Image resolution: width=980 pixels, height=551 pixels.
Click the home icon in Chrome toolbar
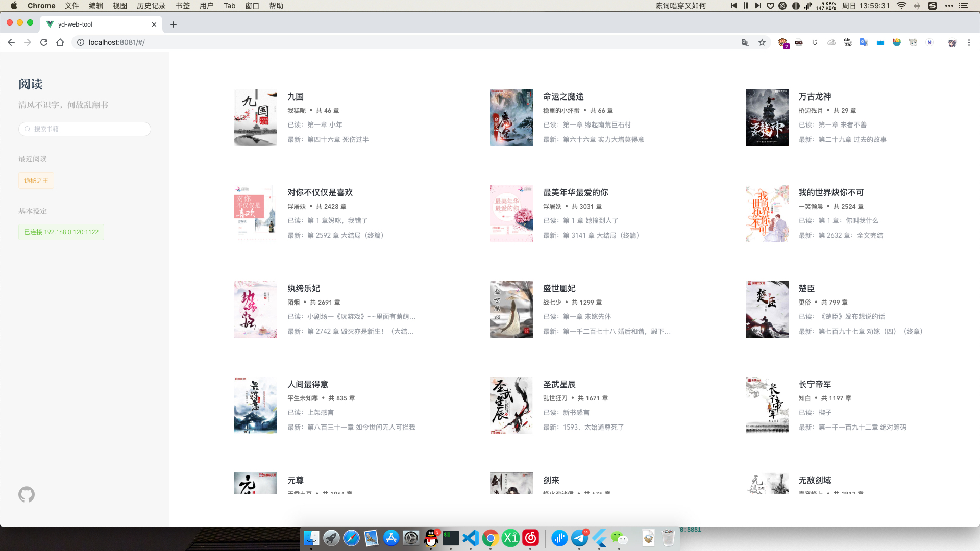click(x=60, y=42)
